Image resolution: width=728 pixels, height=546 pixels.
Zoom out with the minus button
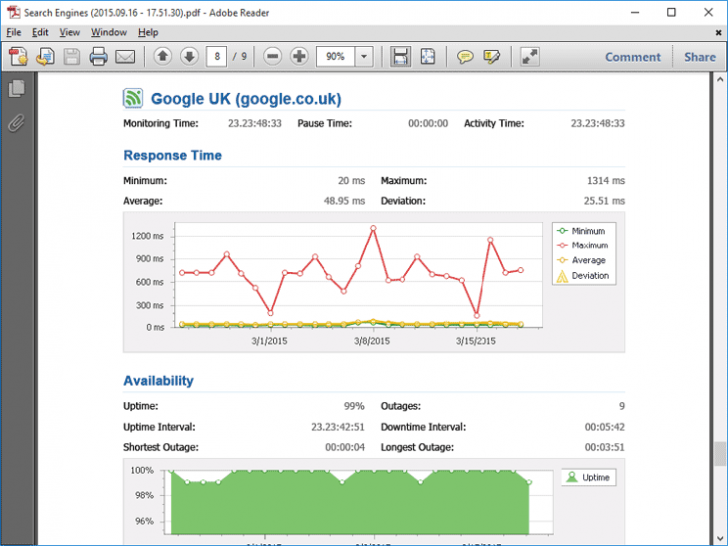pos(273,57)
